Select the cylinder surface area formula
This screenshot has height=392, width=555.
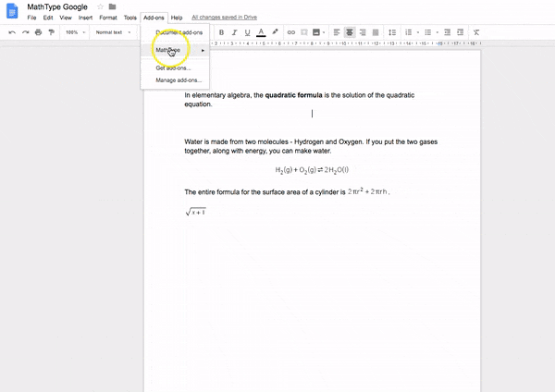point(367,191)
